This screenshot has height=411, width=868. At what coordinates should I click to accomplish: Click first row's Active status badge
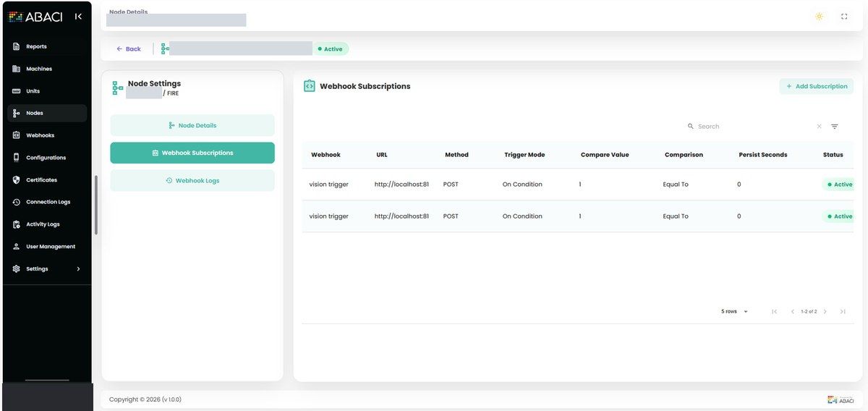pyautogui.click(x=838, y=185)
